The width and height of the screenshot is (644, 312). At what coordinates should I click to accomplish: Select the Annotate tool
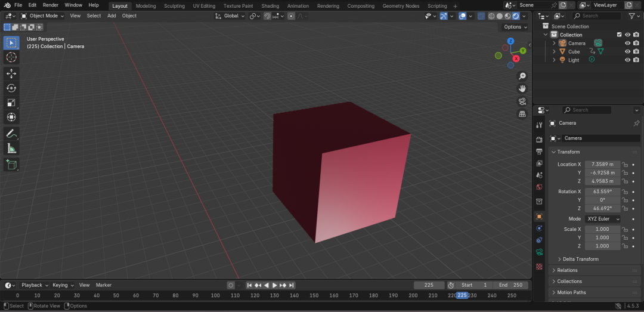(x=11, y=134)
